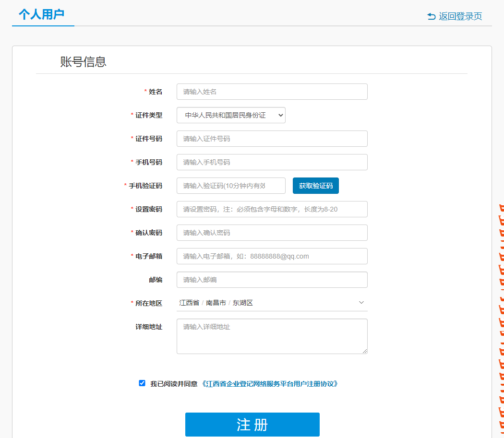Uncheck the 我已阅读并同意 agreement checkbox
This screenshot has width=504, height=438.
point(142,383)
